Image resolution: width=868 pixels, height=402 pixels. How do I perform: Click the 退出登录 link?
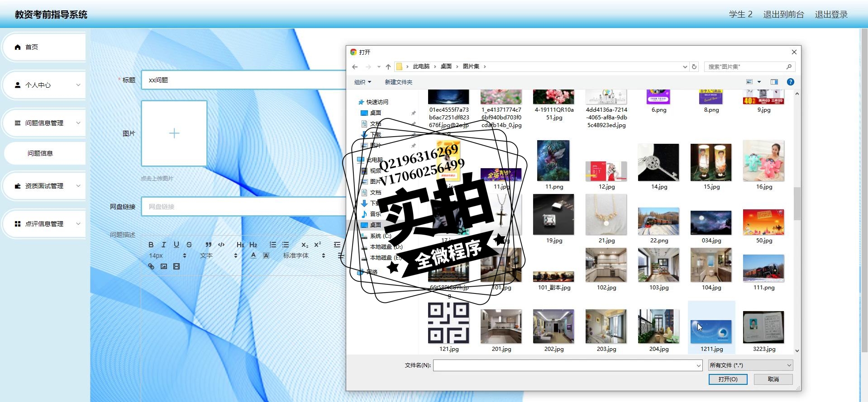coord(831,14)
